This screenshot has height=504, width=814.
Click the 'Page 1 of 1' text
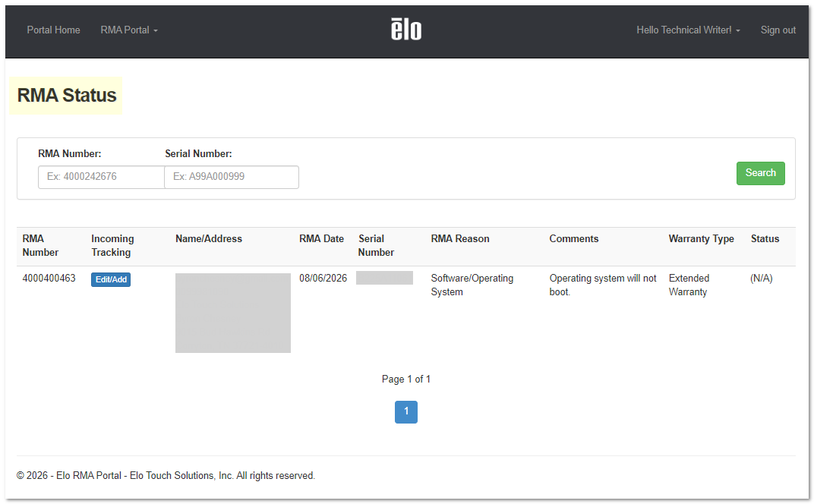[406, 380]
